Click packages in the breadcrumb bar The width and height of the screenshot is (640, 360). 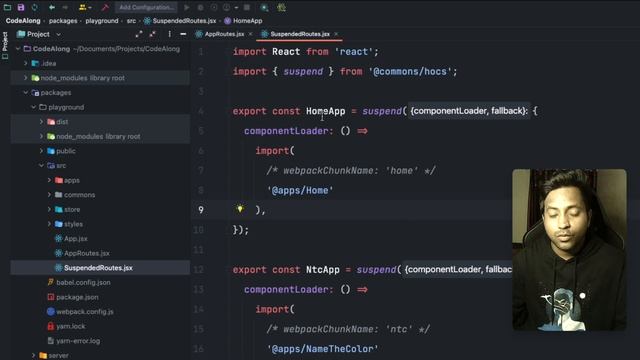[63, 21]
